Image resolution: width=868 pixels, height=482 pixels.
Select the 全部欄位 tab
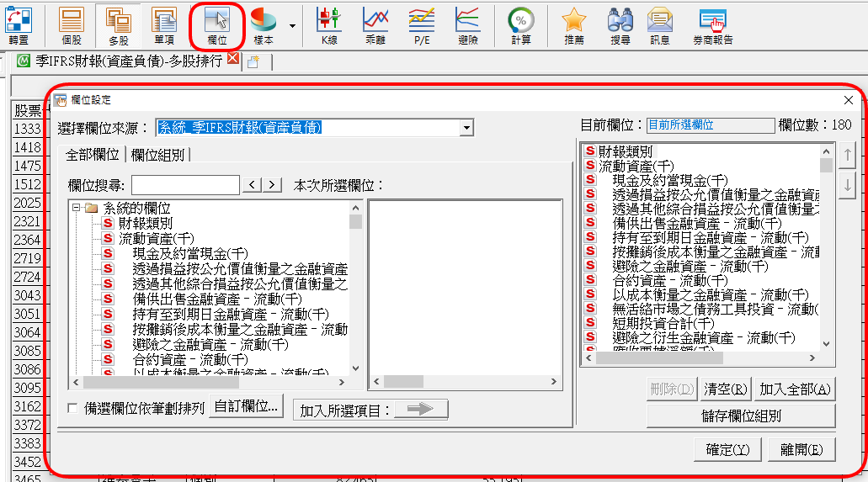[93, 155]
